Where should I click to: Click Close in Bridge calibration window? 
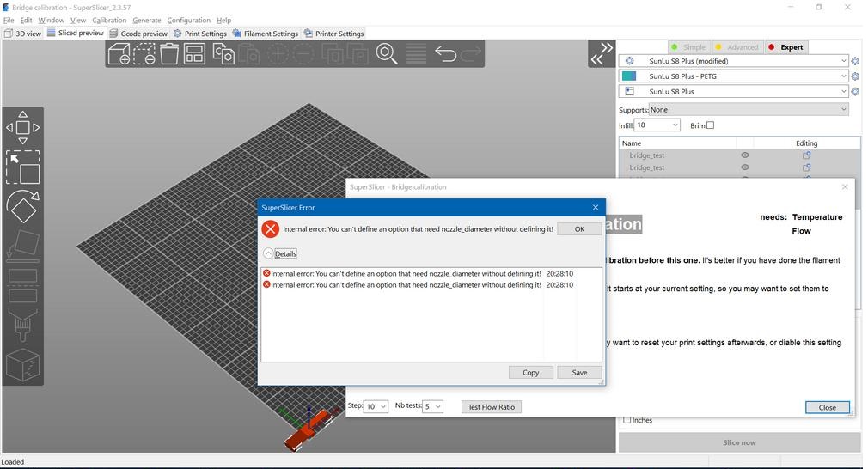coord(827,408)
